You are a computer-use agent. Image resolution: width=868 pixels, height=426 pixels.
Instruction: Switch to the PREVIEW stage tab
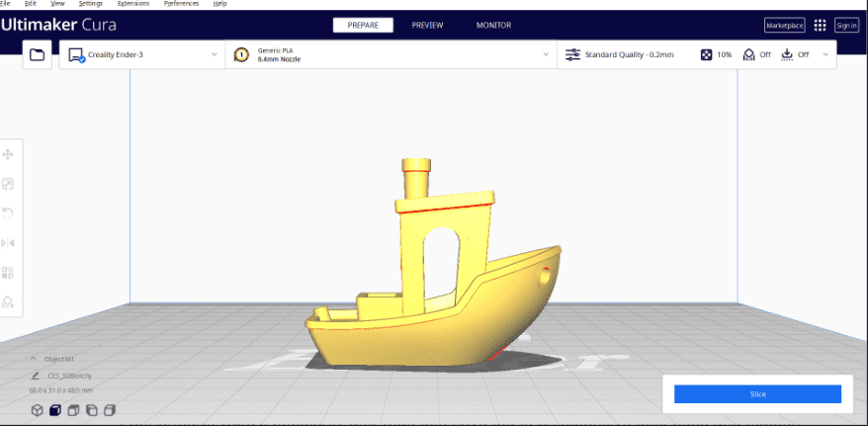coord(427,26)
